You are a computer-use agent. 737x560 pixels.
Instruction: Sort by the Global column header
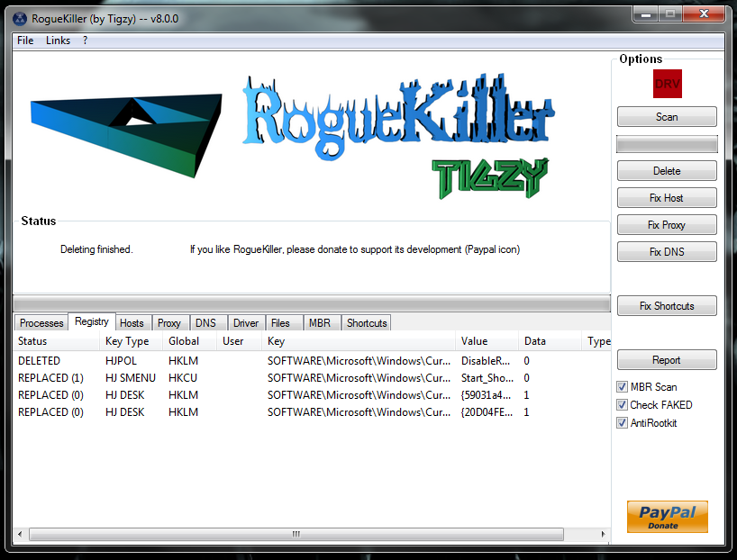[x=189, y=341]
